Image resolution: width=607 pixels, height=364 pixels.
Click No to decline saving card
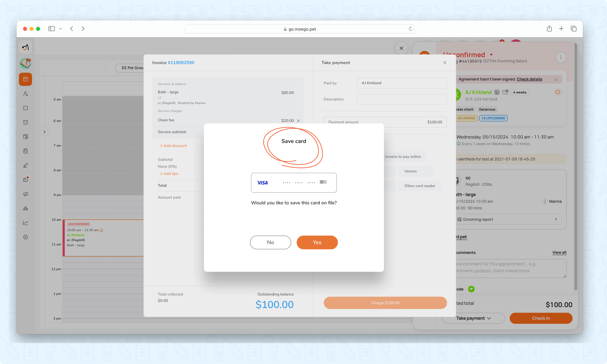coord(270,242)
